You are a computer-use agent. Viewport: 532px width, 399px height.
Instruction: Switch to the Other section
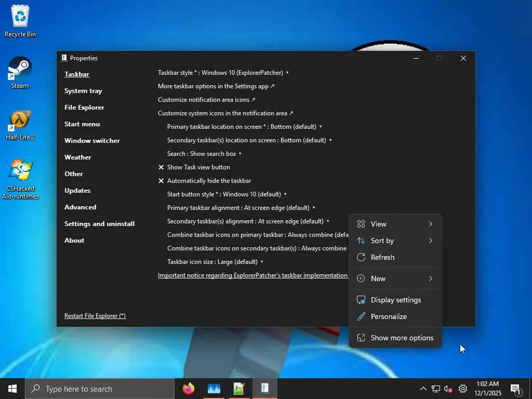pos(74,174)
